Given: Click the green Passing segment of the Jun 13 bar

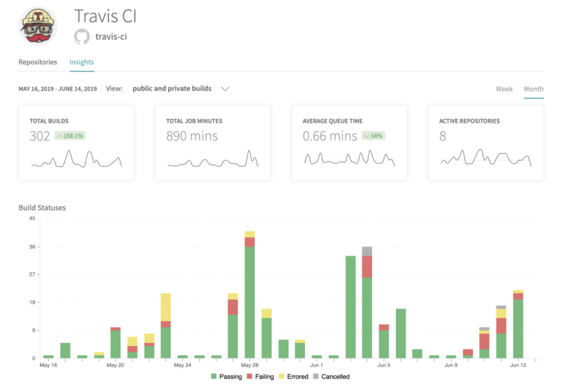Looking at the screenshot, I should click(518, 329).
